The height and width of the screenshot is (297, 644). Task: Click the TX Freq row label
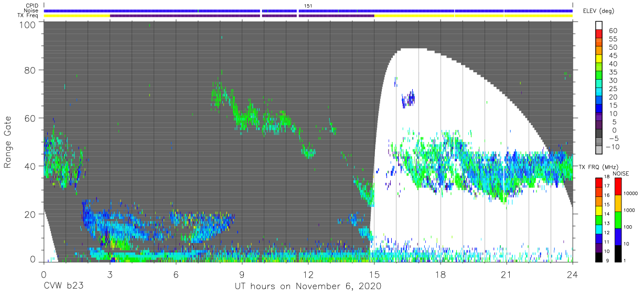(28, 15)
